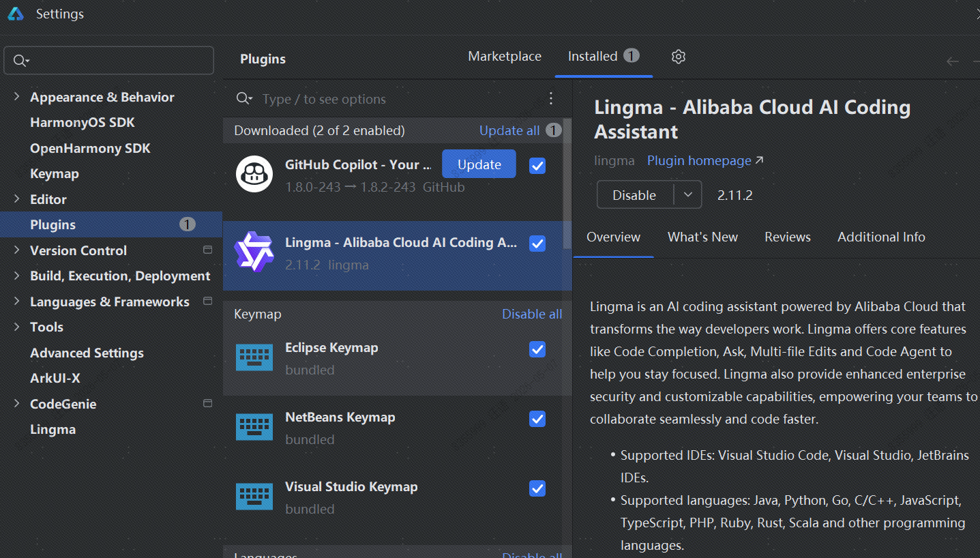The height and width of the screenshot is (558, 980).
Task: Click the 2.11.2 version label beside Disable
Action: 734,195
